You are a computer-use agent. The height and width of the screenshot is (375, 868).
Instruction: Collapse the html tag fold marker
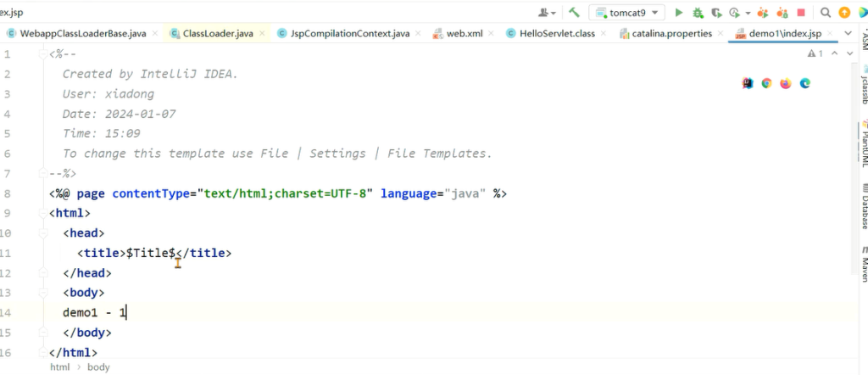click(x=42, y=213)
